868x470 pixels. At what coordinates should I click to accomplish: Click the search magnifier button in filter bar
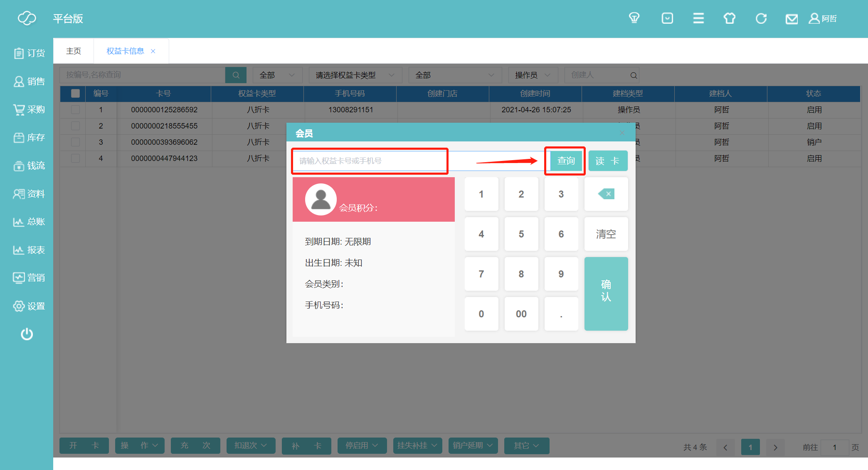click(236, 75)
